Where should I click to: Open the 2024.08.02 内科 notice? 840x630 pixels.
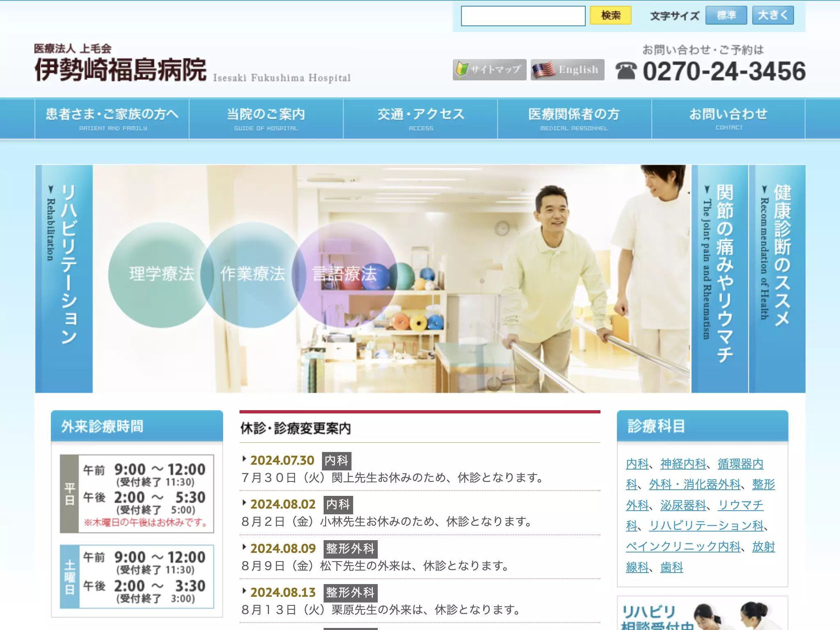tap(420, 513)
